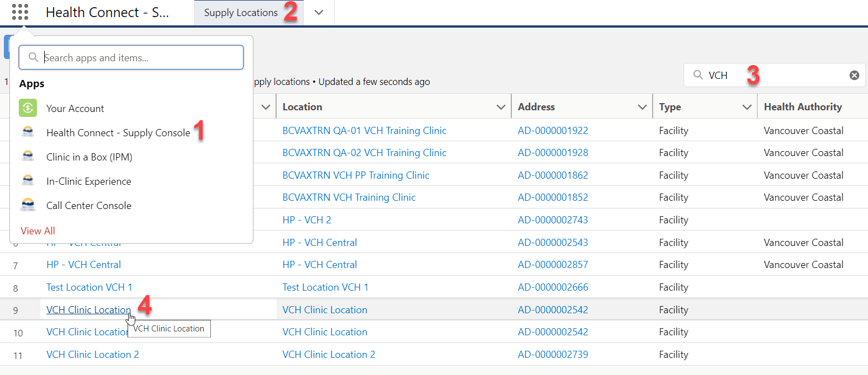Open address AD-0000002743

point(553,220)
